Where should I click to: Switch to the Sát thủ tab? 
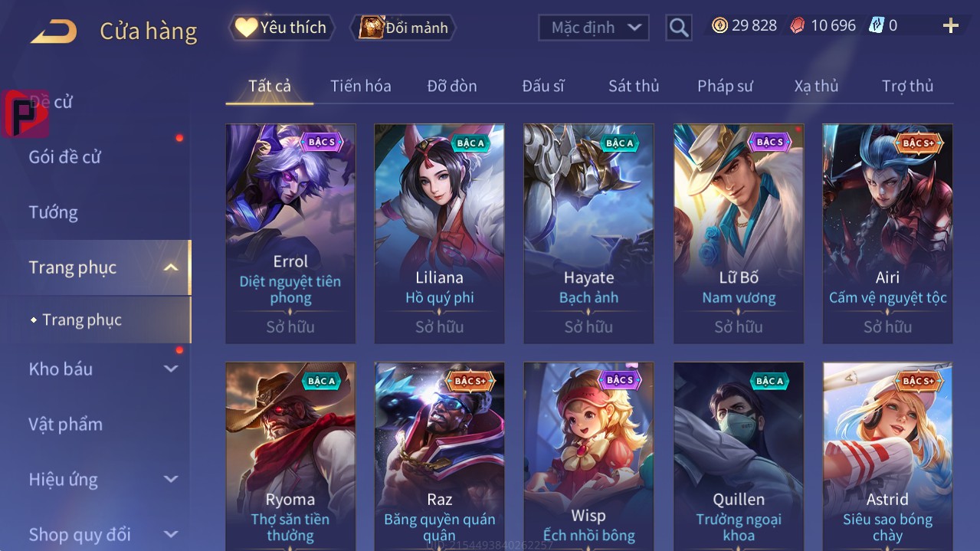click(634, 86)
